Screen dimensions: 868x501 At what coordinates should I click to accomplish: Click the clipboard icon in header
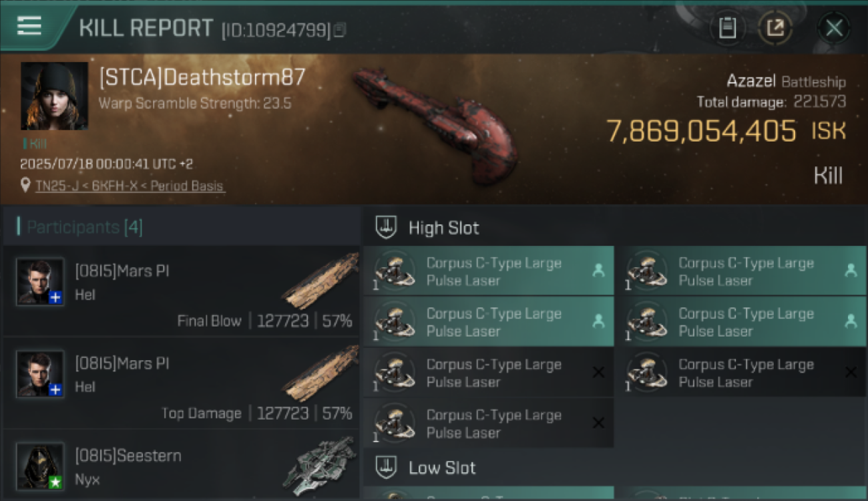tap(727, 28)
